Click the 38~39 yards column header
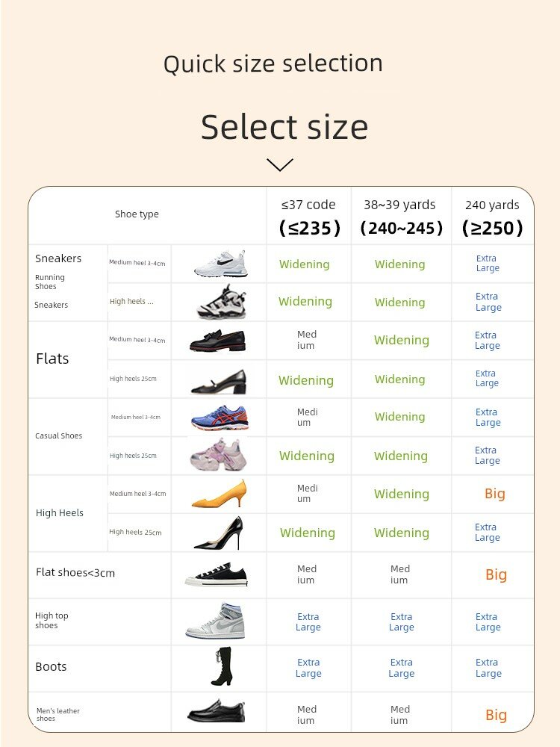This screenshot has height=747, width=560. (401, 217)
